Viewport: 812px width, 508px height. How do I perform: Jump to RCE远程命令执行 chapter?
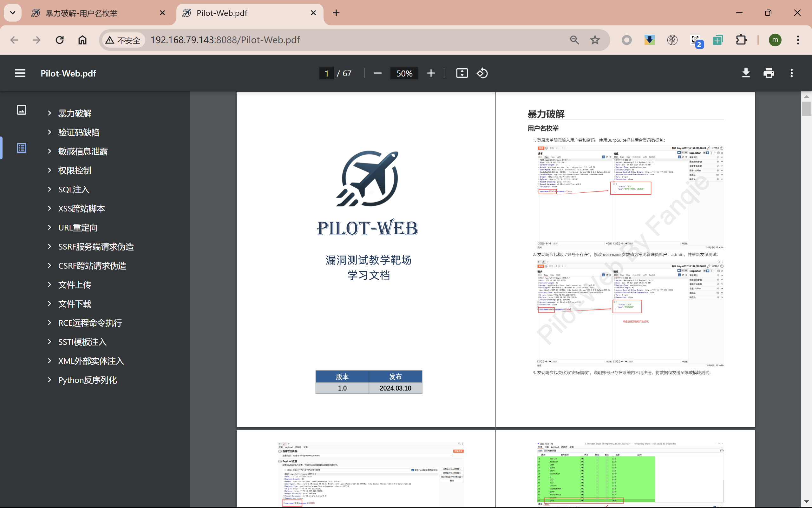[90, 323]
